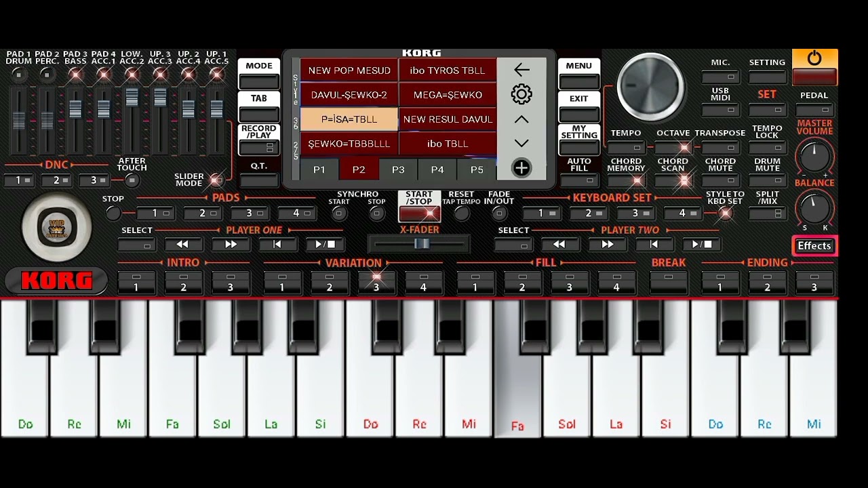The width and height of the screenshot is (868, 488).
Task: Select the ibo TYROS TBLL style
Action: click(x=448, y=70)
